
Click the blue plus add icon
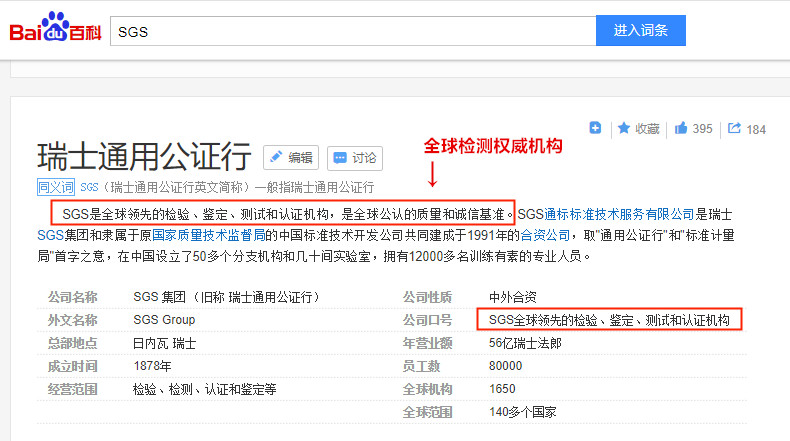pyautogui.click(x=595, y=128)
